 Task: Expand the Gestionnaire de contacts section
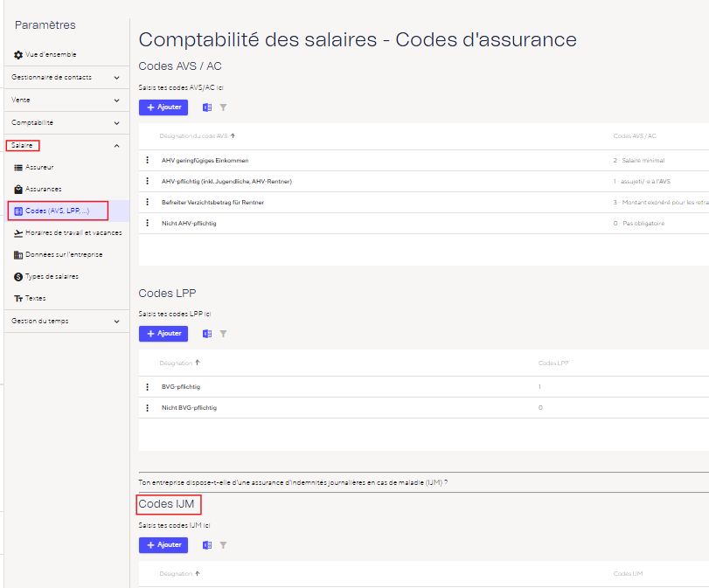coord(117,78)
